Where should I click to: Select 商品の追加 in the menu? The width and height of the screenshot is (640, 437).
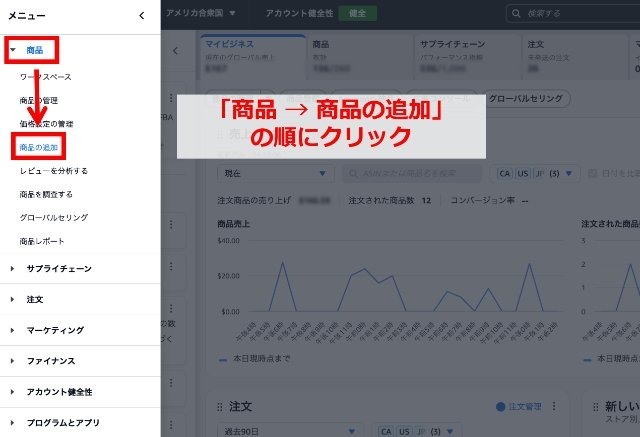point(39,147)
